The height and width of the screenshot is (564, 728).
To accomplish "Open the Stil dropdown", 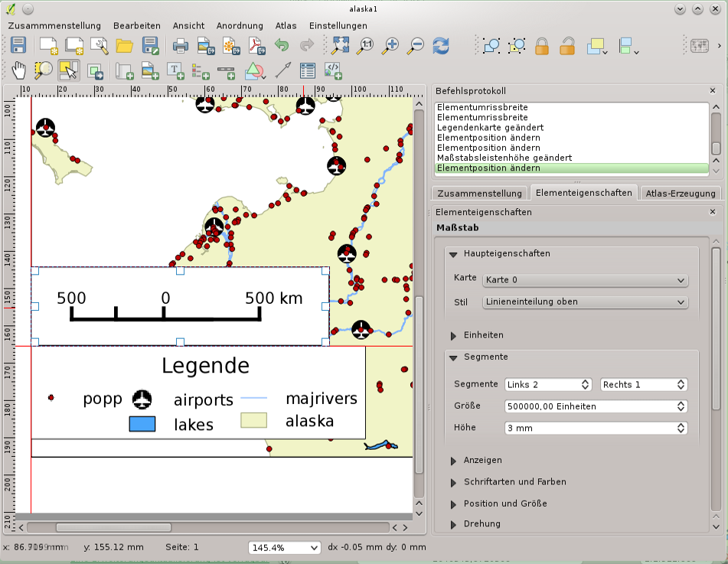I will coord(585,302).
